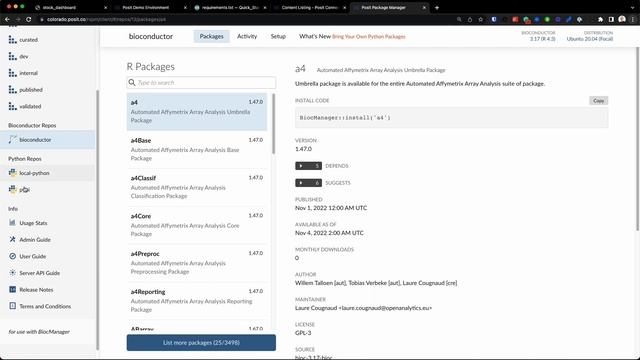The height and width of the screenshot is (360, 640).
Task: Click the search magnifier icon in package search
Action: coord(132,82)
